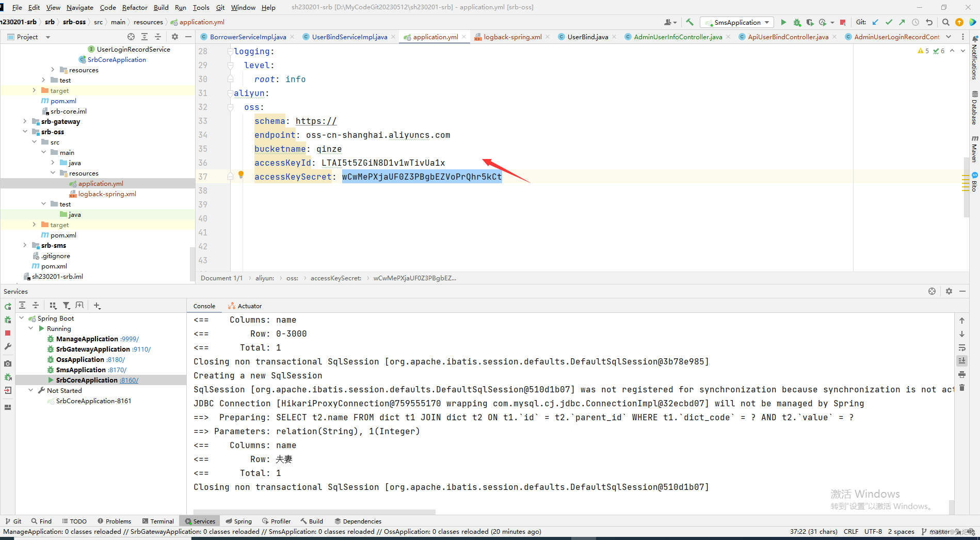980x540 pixels.
Task: Open the Tools menu
Action: tap(201, 7)
